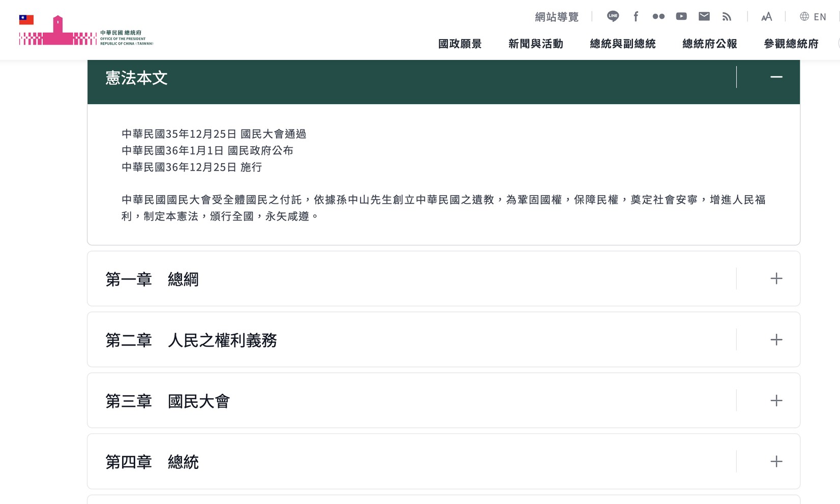Expand 第二章 人民之權利義務 plus icon
The image size is (840, 504).
point(776,339)
